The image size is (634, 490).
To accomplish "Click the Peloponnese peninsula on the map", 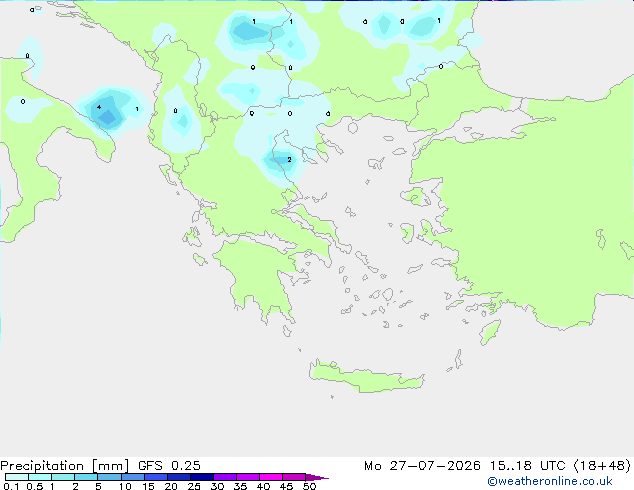I will 259,275.
